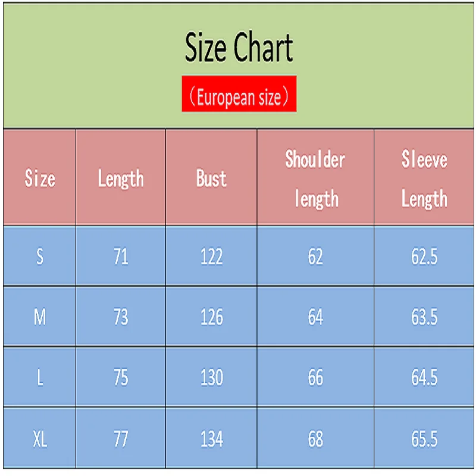Select sleeve value 62.5 cell

(424, 256)
